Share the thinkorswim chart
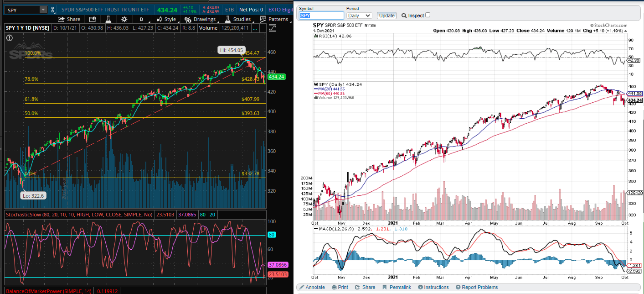This screenshot has height=294, width=644. coord(69,19)
